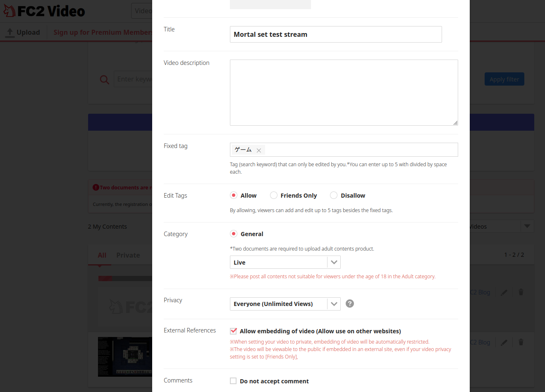Delete second video with trash icon
The image size is (545, 392).
point(521,342)
